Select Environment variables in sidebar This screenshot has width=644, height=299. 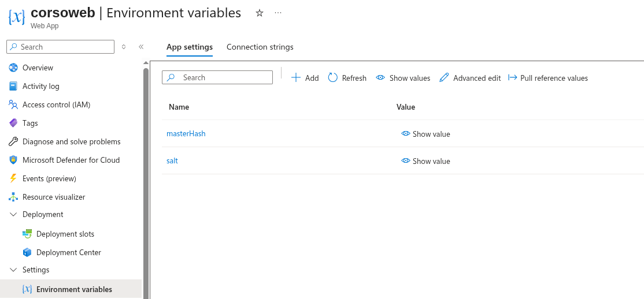coord(71,289)
